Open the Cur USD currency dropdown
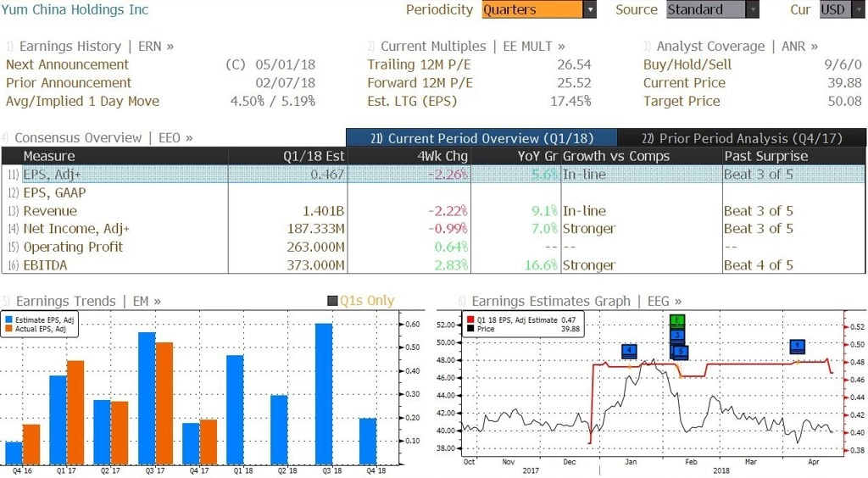The image size is (868, 478). [842, 9]
